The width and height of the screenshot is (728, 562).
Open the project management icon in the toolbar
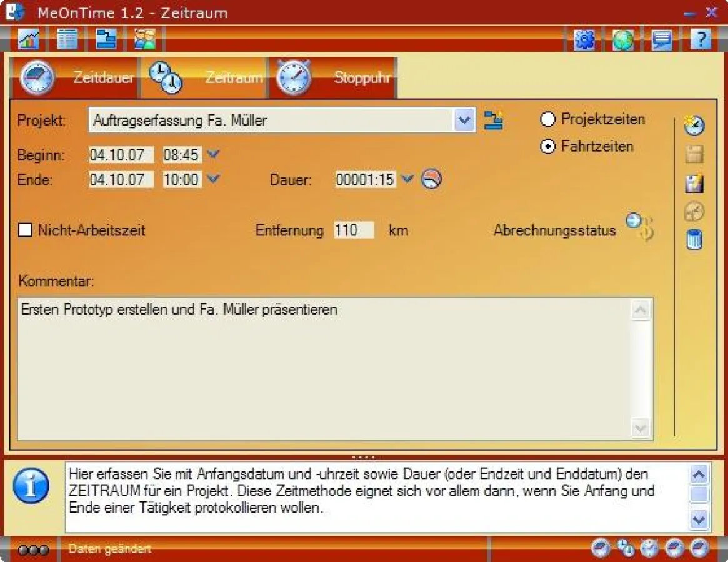[105, 39]
